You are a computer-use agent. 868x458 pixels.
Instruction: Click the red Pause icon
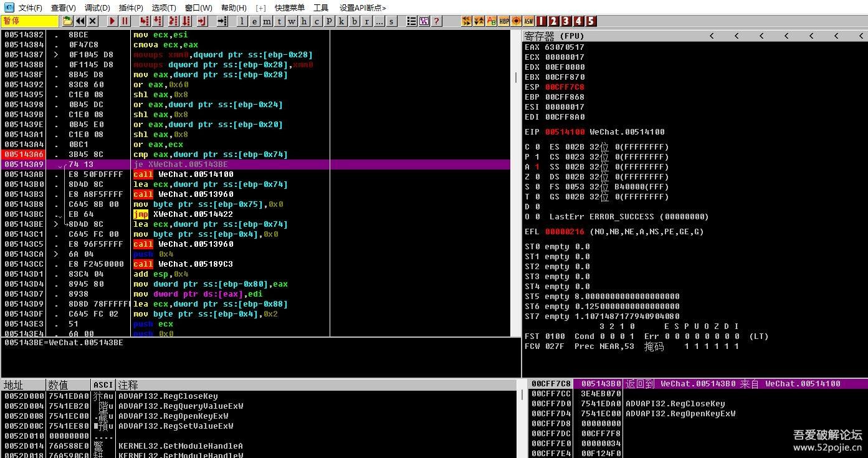tap(125, 21)
